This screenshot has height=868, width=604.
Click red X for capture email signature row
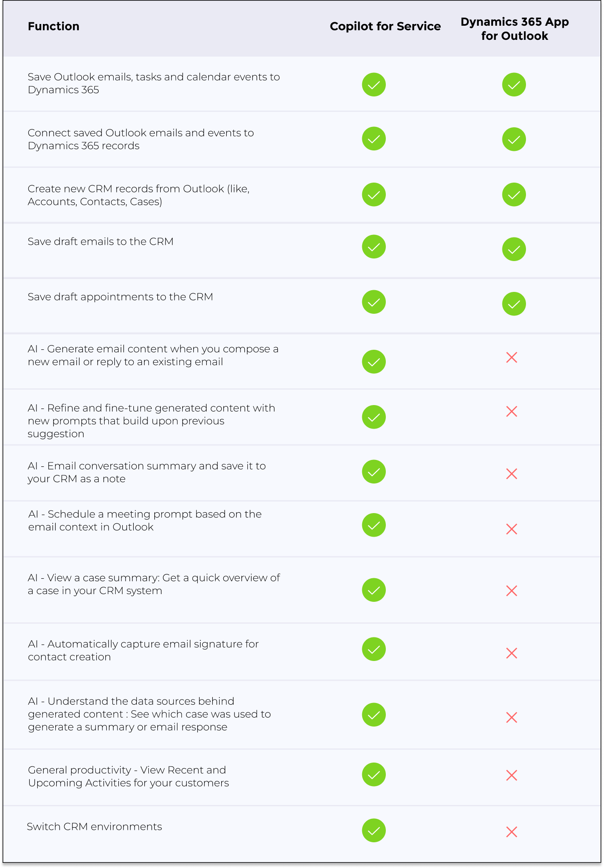pyautogui.click(x=512, y=653)
